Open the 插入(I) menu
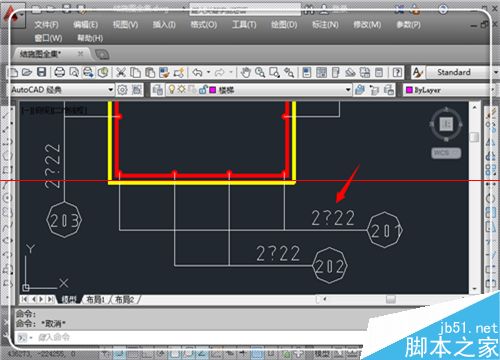 pos(164,25)
